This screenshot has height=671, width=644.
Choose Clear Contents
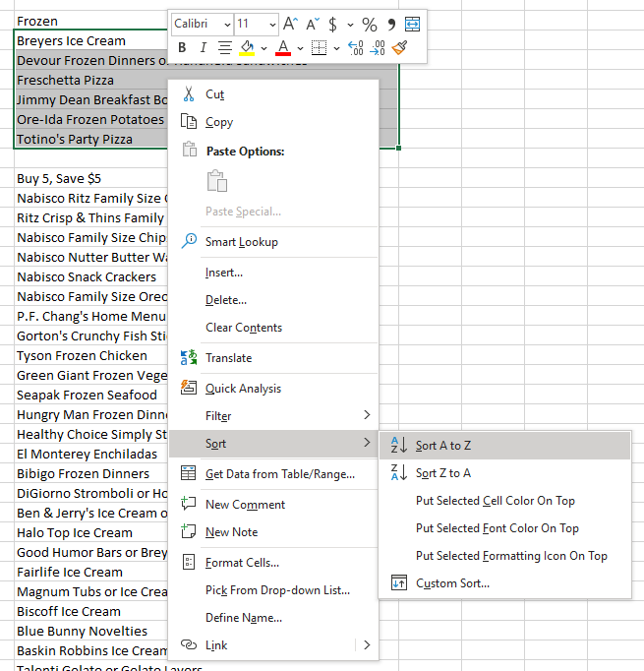[x=273, y=328]
